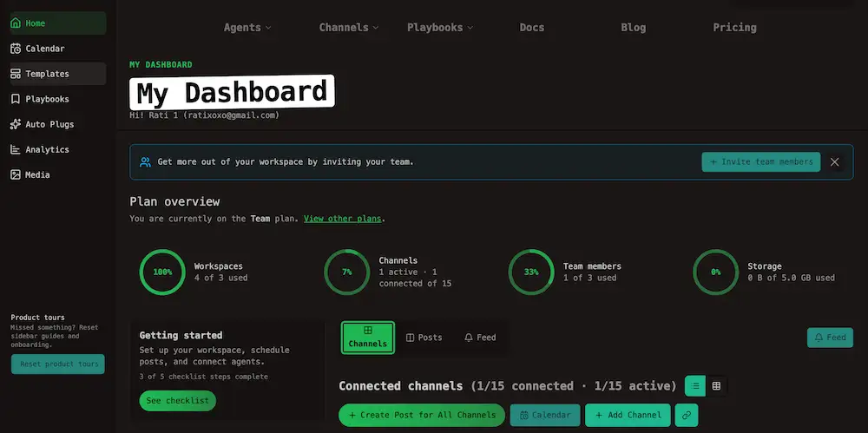Click the Add Channel button
Image resolution: width=868 pixels, height=433 pixels.
pos(628,416)
